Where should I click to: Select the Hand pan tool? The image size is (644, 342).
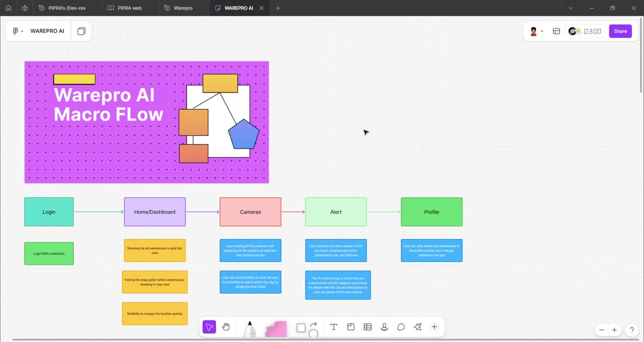point(226,327)
